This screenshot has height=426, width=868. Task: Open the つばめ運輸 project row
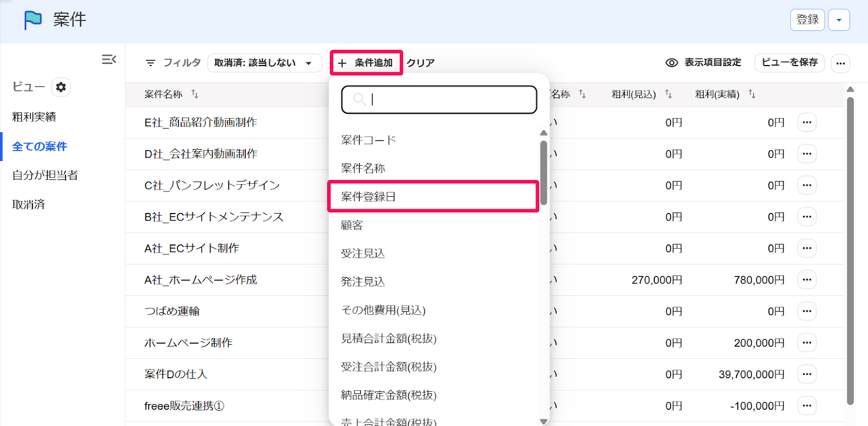[x=172, y=311]
